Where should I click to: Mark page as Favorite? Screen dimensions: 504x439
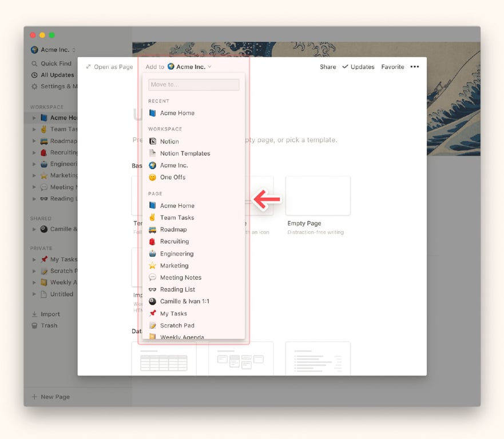pos(392,67)
